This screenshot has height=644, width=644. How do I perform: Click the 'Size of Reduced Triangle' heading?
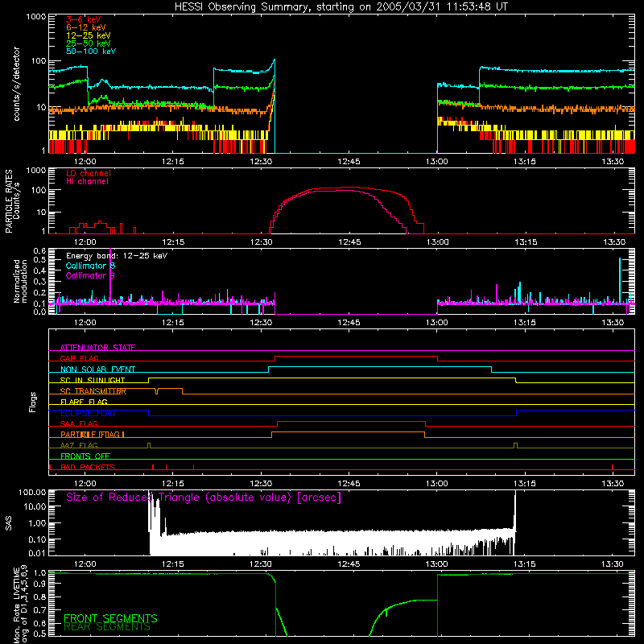click(204, 497)
